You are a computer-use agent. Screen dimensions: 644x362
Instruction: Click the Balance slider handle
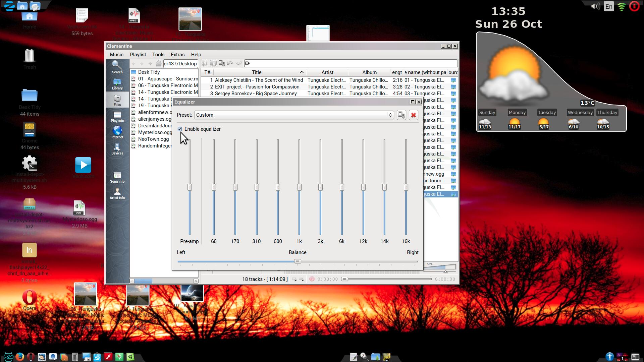point(298,261)
